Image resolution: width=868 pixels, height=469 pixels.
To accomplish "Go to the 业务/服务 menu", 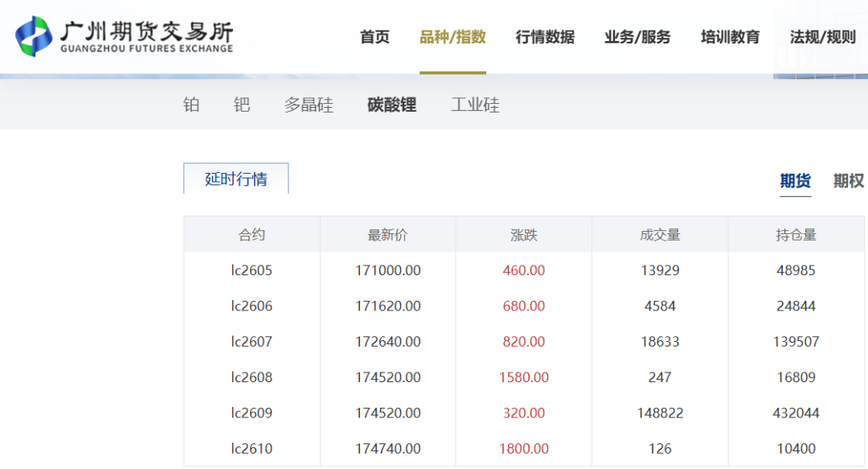I will (637, 37).
